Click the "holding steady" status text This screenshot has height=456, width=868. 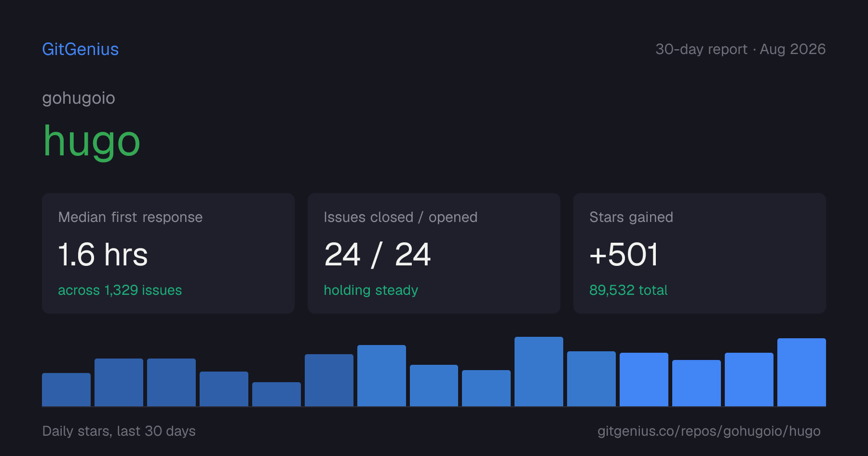[x=371, y=290]
